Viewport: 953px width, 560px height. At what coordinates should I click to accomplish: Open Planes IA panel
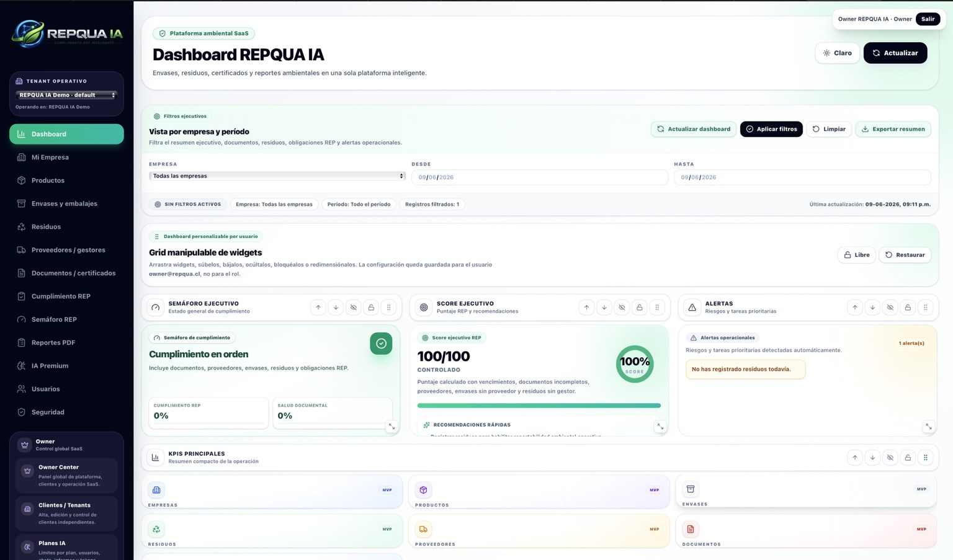(x=66, y=548)
